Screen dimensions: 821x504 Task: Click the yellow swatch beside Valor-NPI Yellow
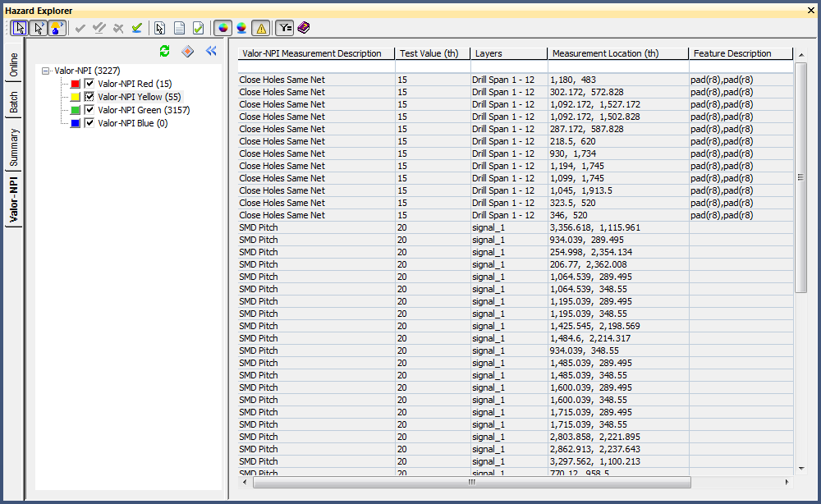76,97
